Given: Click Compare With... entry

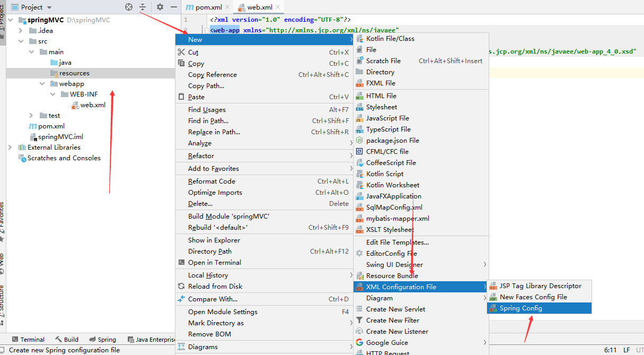Looking at the screenshot, I should (x=264, y=299).
